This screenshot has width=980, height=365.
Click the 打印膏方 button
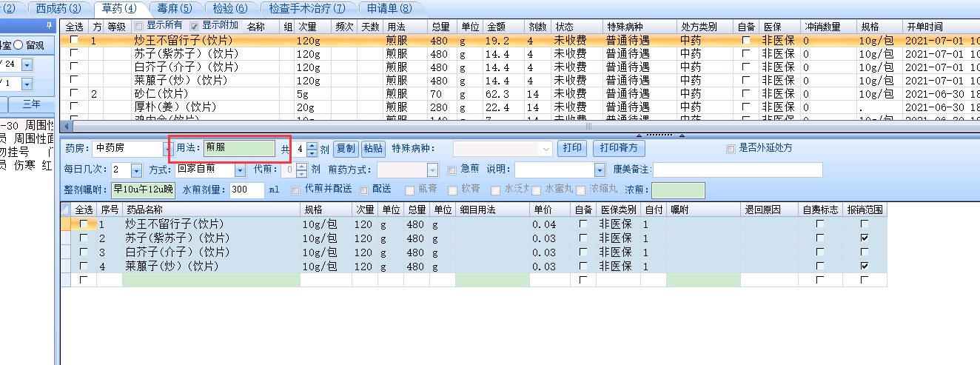[x=620, y=148]
